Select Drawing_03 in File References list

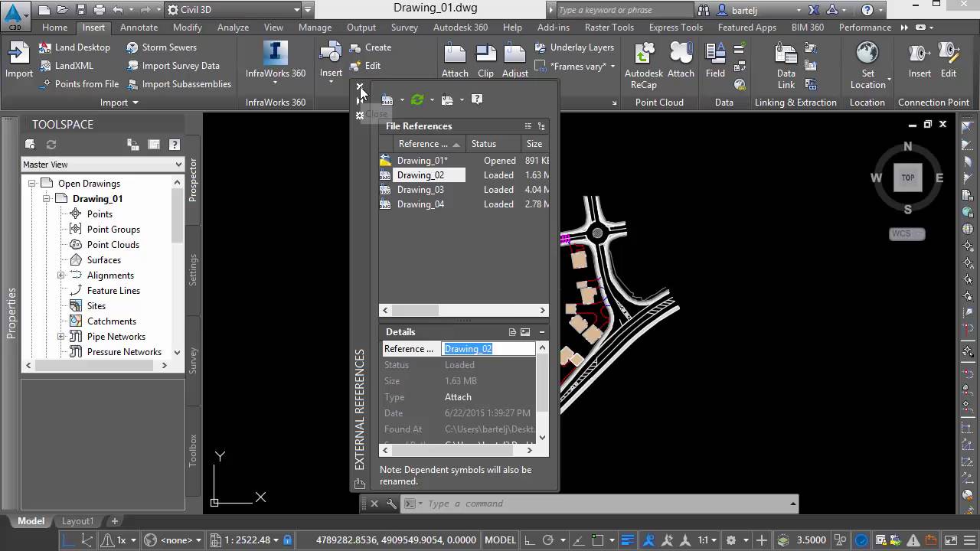click(420, 190)
